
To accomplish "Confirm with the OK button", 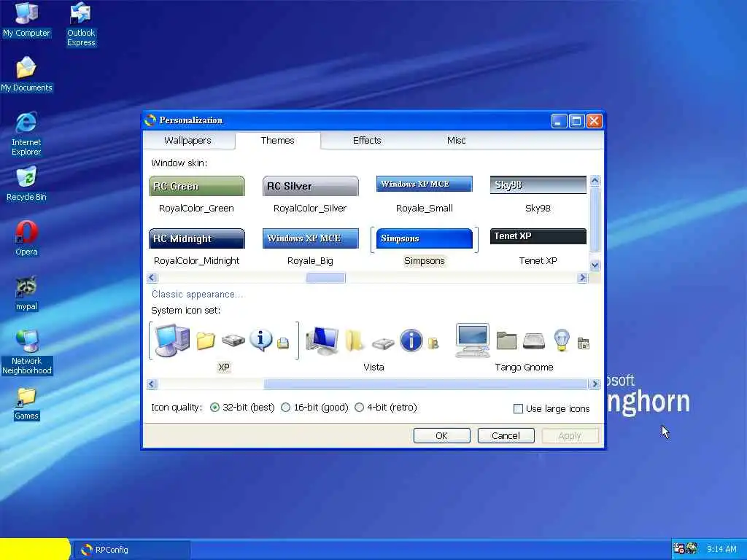I will (441, 436).
